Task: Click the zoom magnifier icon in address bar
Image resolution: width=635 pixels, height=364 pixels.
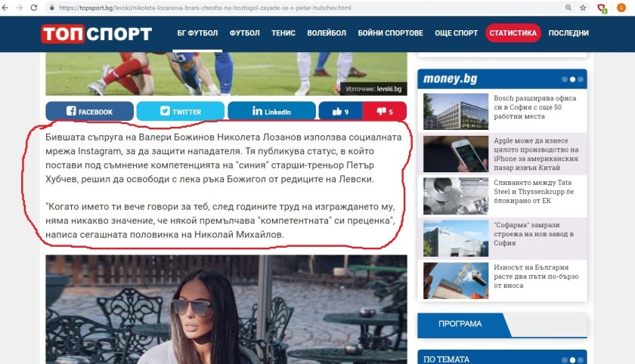Action: pyautogui.click(x=568, y=8)
